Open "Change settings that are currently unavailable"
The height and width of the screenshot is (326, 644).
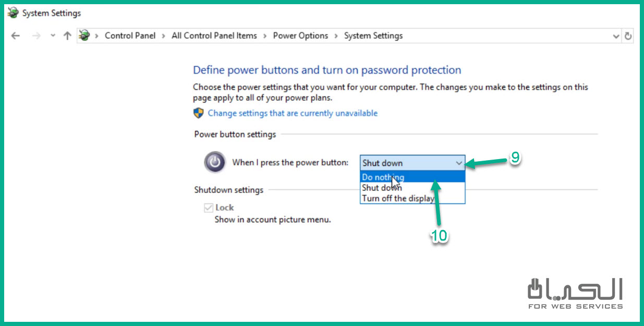(x=293, y=113)
